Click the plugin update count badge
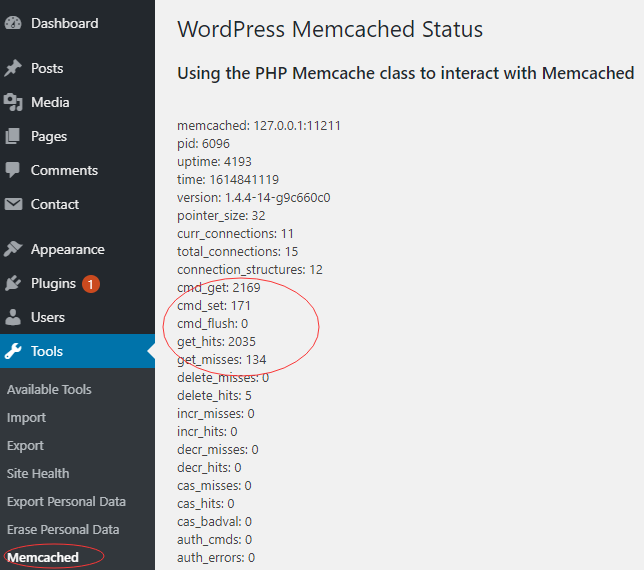Screen dimensions: 644x570 [x=91, y=284]
